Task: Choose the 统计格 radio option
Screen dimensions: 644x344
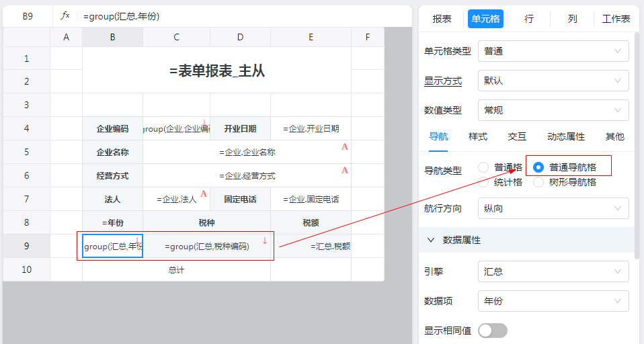Action: pyautogui.click(x=483, y=182)
